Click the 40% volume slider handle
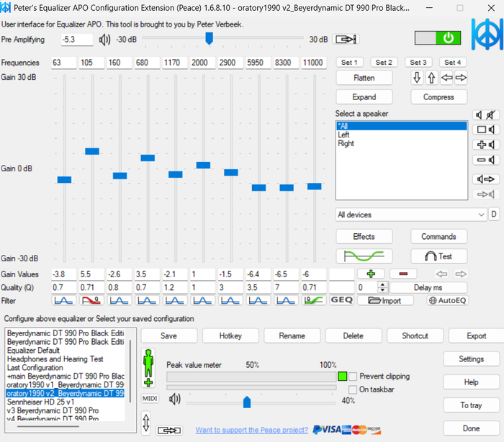 point(247,402)
